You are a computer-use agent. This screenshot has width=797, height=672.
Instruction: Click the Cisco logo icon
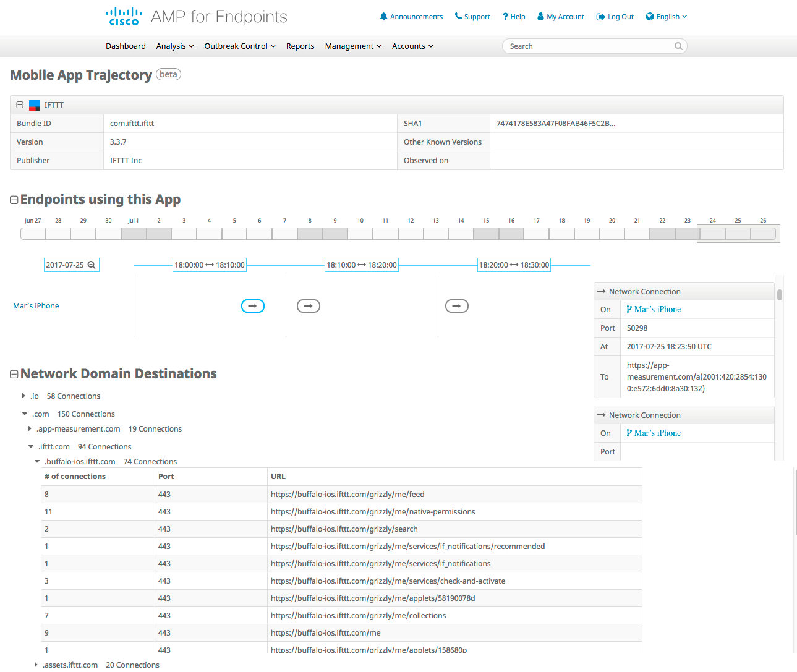point(124,17)
